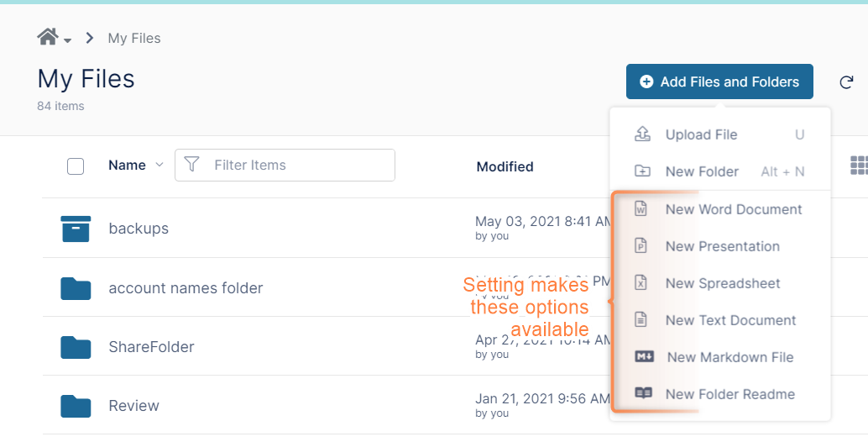This screenshot has height=442, width=868.
Task: Click the Review folder icon
Action: 76,406
